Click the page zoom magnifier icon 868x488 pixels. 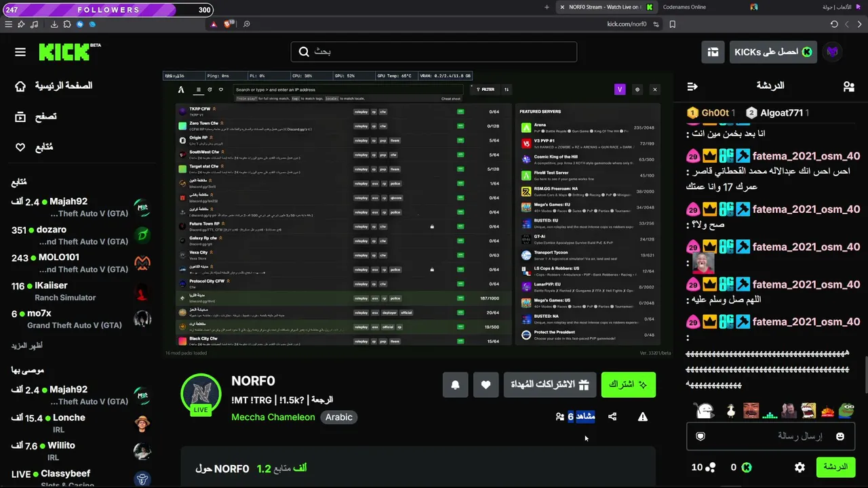pyautogui.click(x=247, y=24)
